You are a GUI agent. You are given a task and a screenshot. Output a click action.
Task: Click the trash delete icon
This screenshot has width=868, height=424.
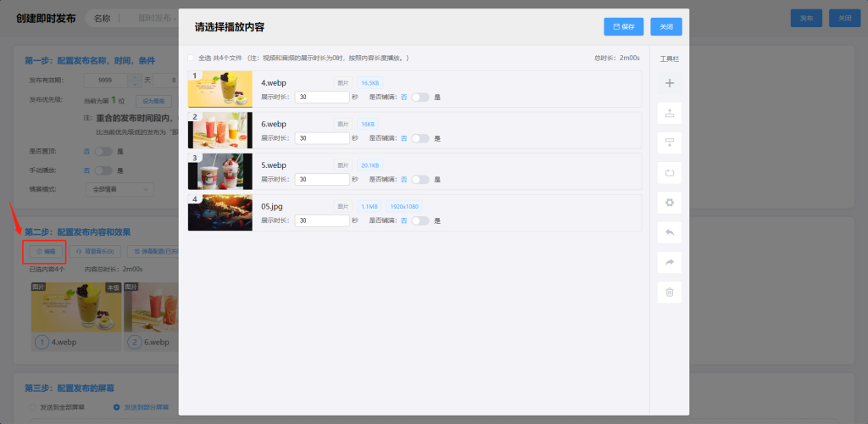coord(670,293)
